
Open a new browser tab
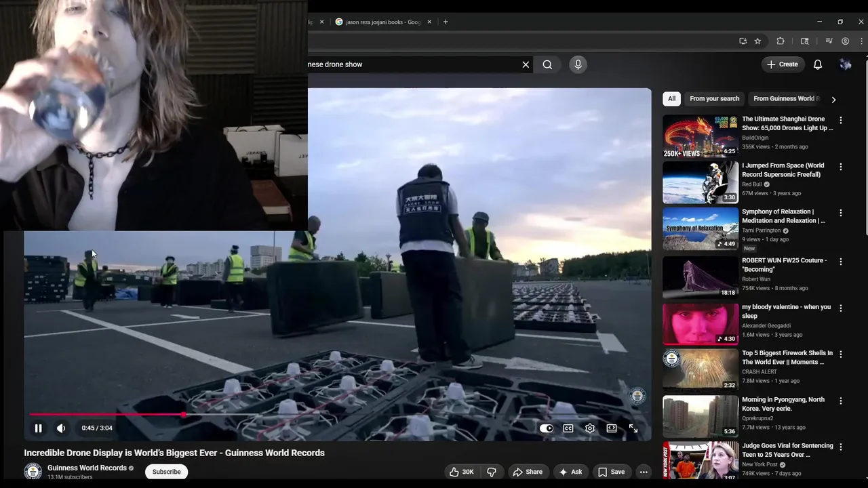pyautogui.click(x=446, y=22)
